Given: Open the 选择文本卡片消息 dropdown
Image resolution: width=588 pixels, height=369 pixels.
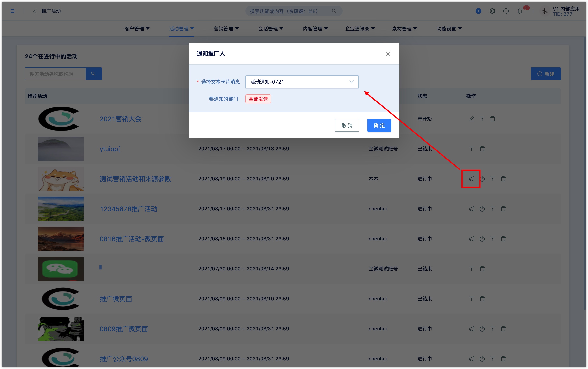Looking at the screenshot, I should [302, 82].
